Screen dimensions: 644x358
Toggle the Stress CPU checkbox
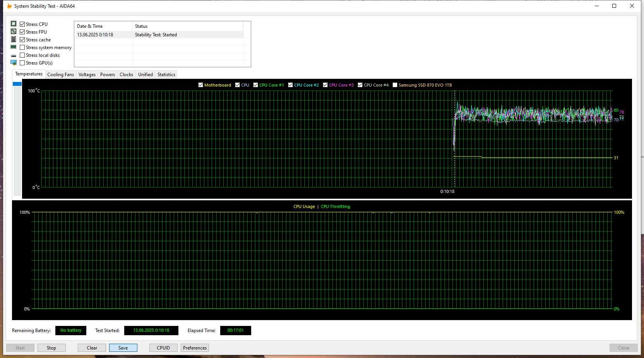tap(22, 24)
